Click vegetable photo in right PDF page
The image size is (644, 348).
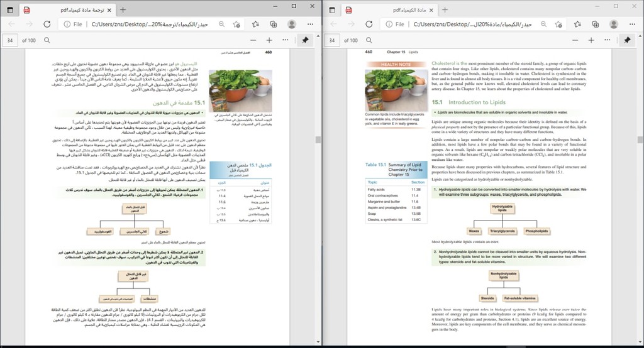[x=396, y=90]
